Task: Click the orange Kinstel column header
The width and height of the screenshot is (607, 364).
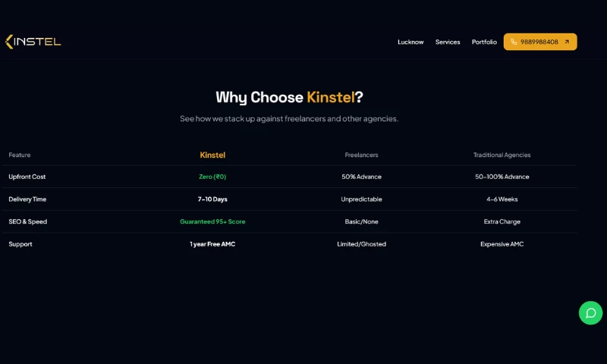Action: pos(212,155)
